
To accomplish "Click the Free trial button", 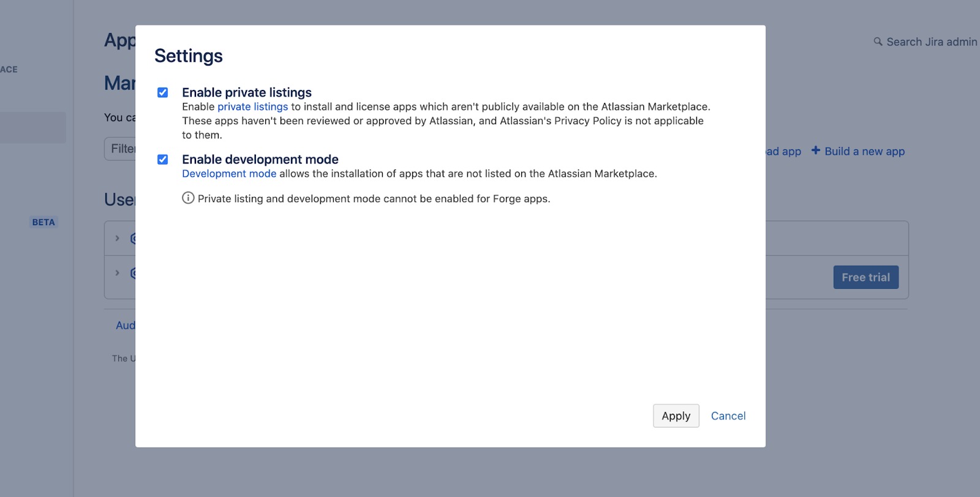I will (x=865, y=277).
